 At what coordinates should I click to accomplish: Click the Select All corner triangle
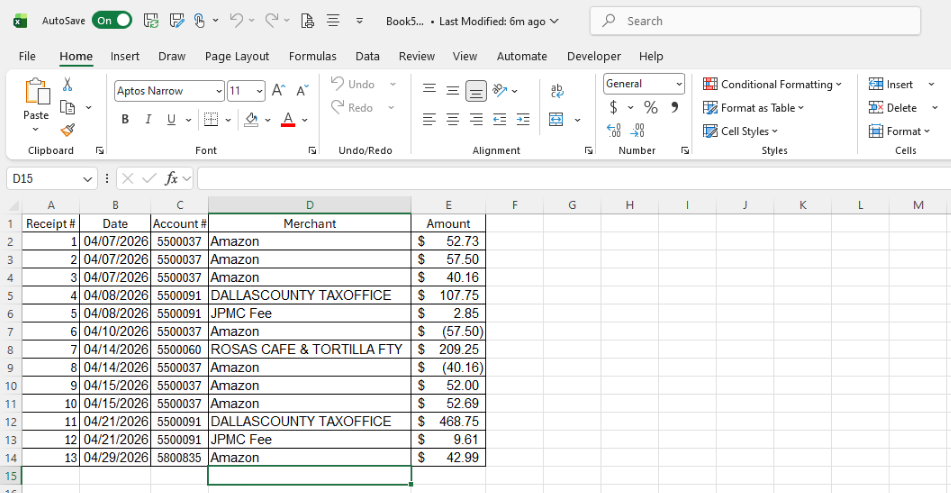tap(13, 206)
